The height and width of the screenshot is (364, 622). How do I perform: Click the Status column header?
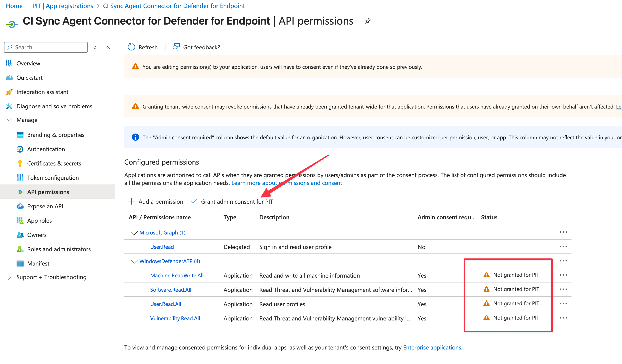click(x=489, y=217)
